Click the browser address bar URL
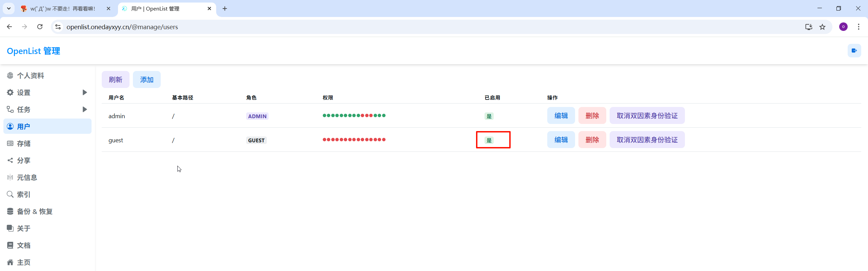The width and height of the screenshot is (868, 271). click(122, 27)
